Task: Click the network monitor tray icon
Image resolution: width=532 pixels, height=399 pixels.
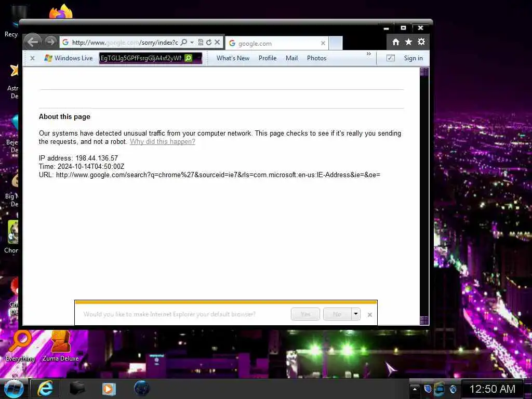Action: coord(440,389)
